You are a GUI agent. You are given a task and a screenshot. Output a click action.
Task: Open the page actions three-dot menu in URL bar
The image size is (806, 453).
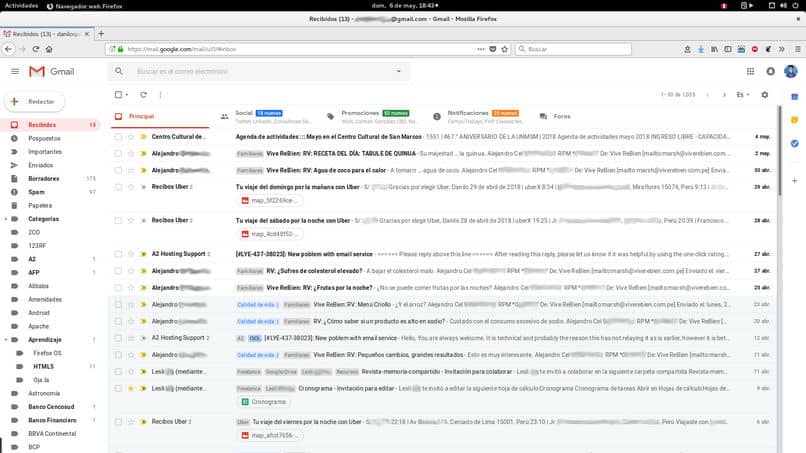[481, 49]
